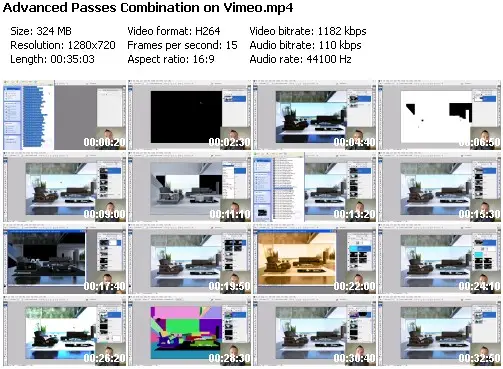The width and height of the screenshot is (503, 369).
Task: Click the Advanced Passes Combination file title
Action: (148, 8)
